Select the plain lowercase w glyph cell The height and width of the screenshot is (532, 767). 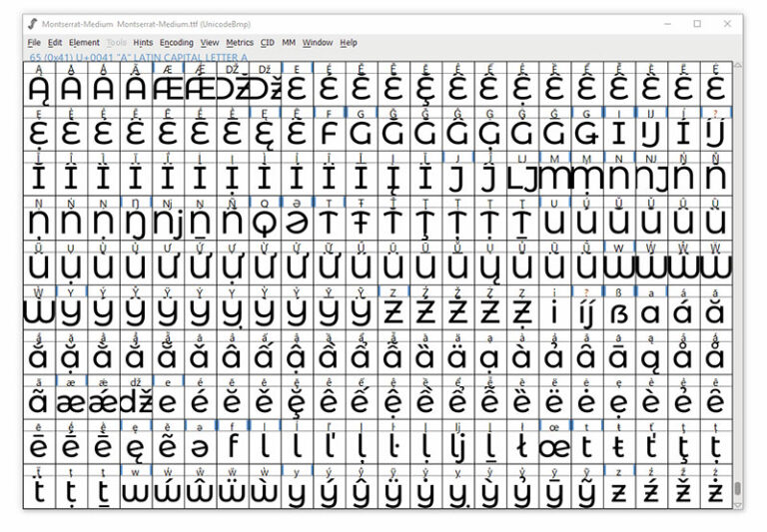[x=136, y=487]
